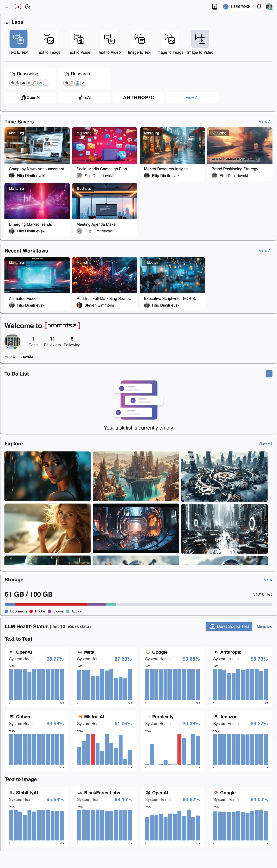Open profile photo in Welcome section
Image resolution: width=277 pixels, height=868 pixels.
(x=12, y=341)
